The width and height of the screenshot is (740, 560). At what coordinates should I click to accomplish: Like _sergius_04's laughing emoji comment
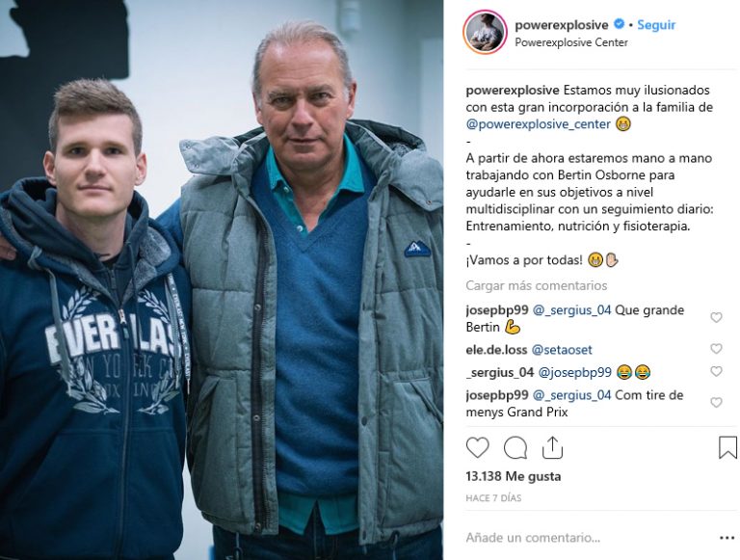[716, 371]
